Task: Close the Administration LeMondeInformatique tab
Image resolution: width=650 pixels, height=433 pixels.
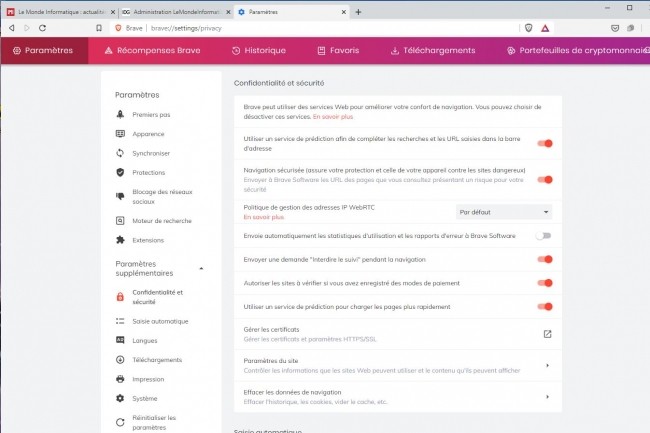Action: click(x=228, y=12)
